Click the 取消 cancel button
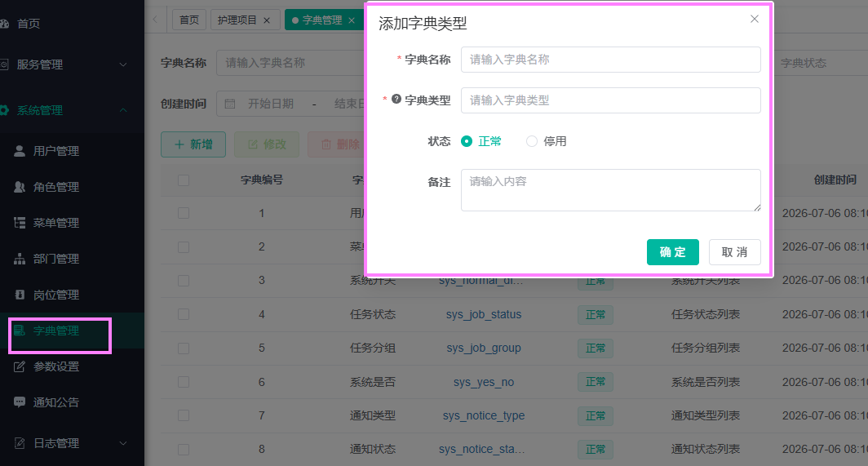868x466 pixels. (x=734, y=252)
